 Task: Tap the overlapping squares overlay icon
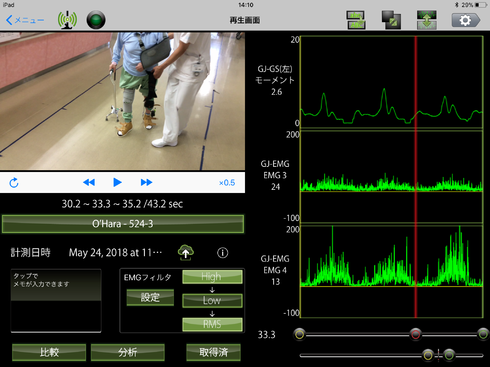tap(391, 20)
